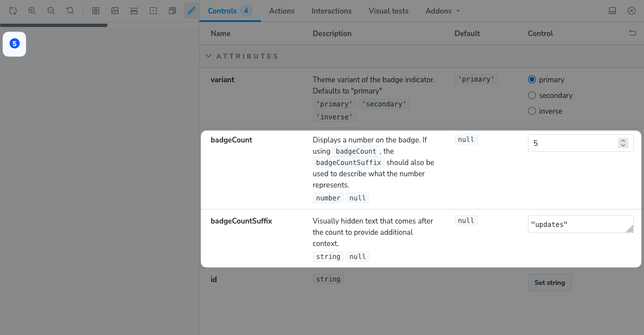The width and height of the screenshot is (644, 335).
Task: Select the primary variant radio button
Action: tap(532, 80)
